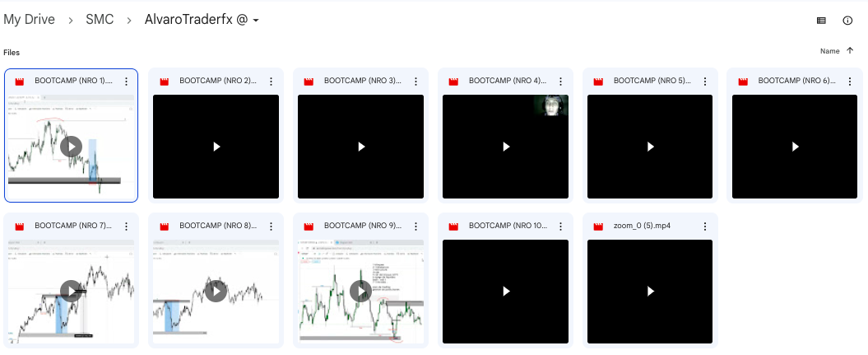This screenshot has height=355, width=868.
Task: Play the BOOTCAMP (NRO 9) chart video
Action: point(360,292)
